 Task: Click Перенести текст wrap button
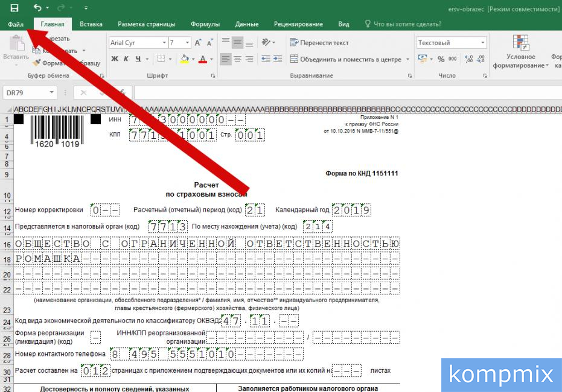319,43
